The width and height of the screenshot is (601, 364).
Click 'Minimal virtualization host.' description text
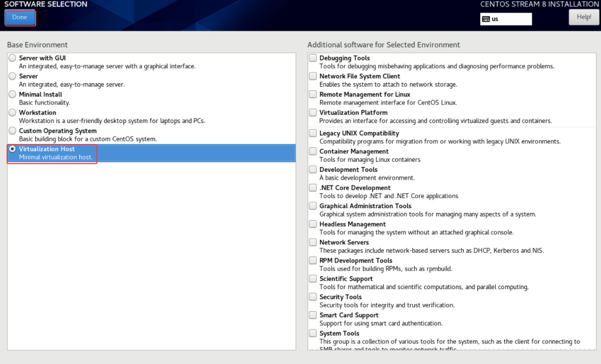point(55,157)
